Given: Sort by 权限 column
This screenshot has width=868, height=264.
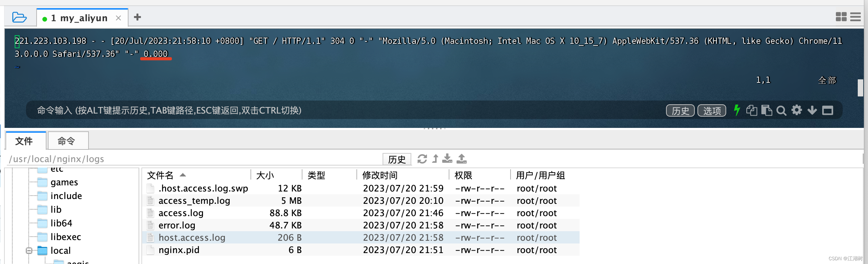Looking at the screenshot, I should [x=480, y=175].
